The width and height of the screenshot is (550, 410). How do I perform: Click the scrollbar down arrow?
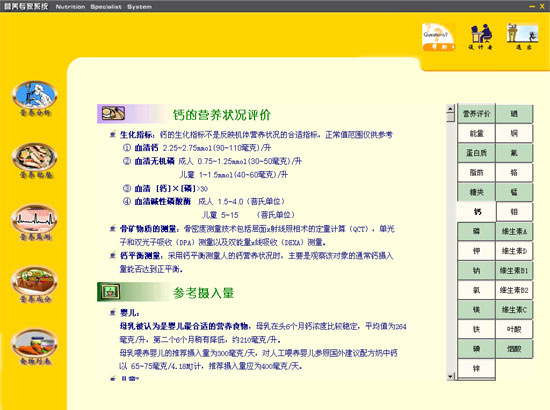point(450,377)
